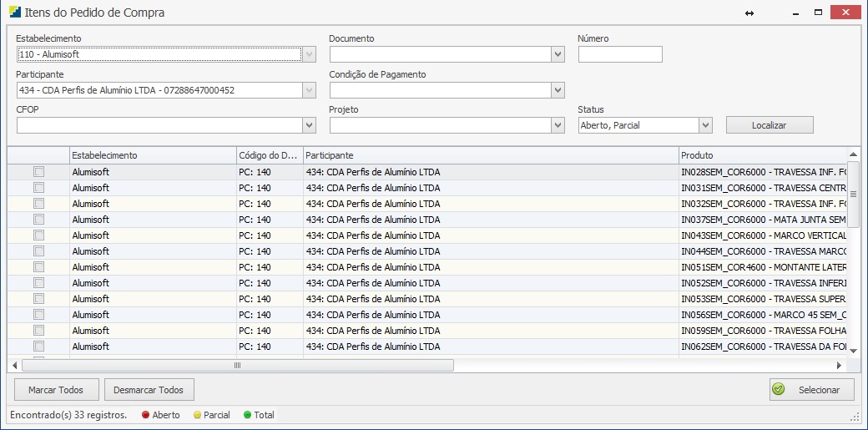Click the green checkmark icon on Selecionar
The height and width of the screenshot is (430, 868).
pos(779,389)
